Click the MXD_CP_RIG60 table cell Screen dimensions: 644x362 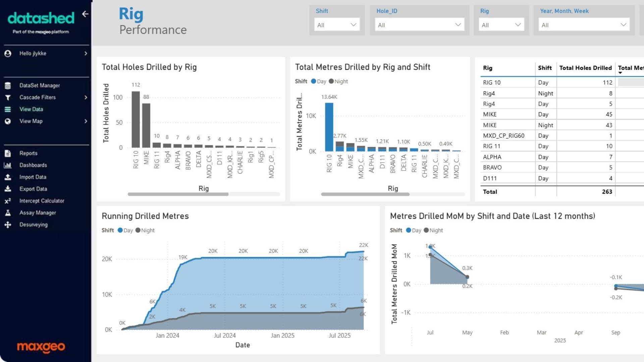click(x=503, y=136)
